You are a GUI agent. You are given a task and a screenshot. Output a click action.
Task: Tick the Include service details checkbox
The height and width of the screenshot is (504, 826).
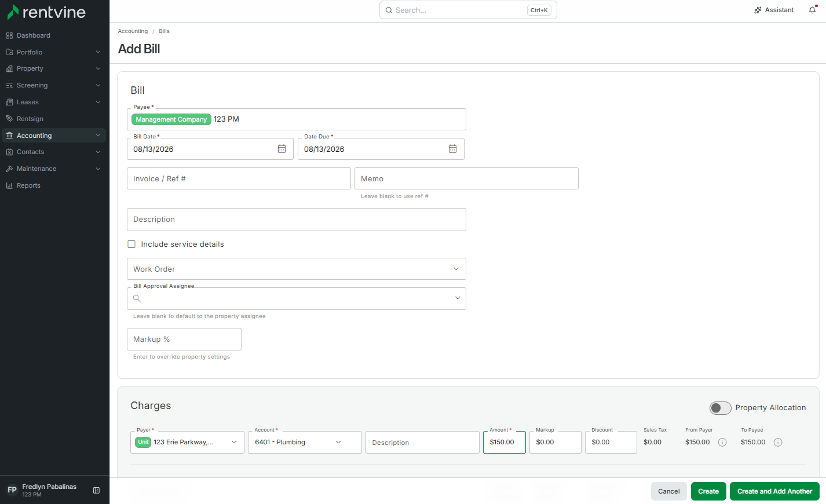click(x=131, y=244)
